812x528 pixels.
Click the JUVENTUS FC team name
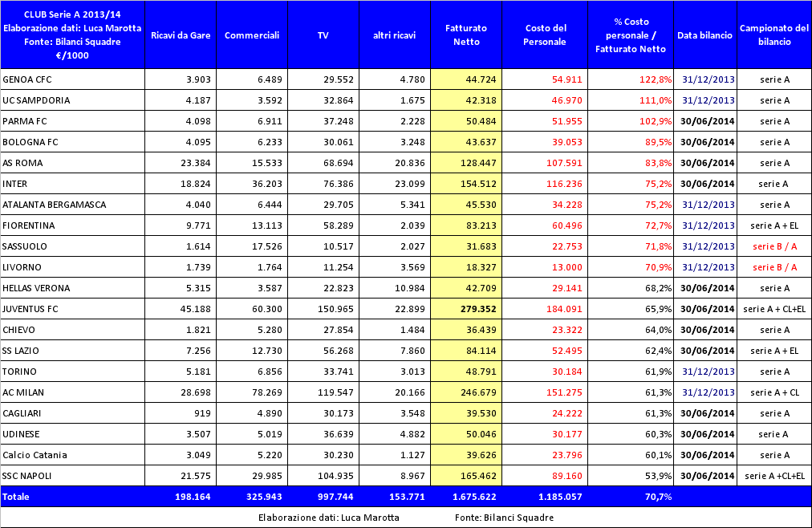[72, 309]
